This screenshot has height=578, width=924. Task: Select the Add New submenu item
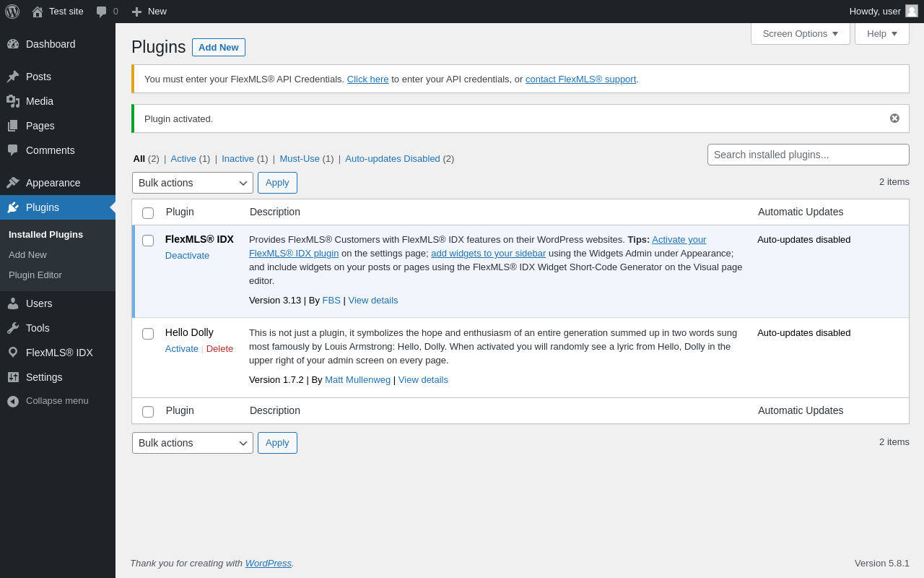pos(27,255)
